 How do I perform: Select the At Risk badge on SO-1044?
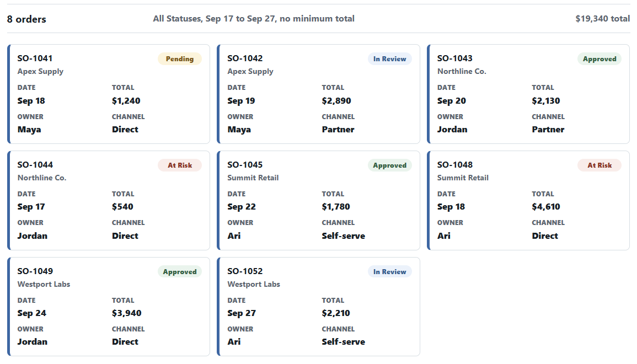tap(180, 165)
